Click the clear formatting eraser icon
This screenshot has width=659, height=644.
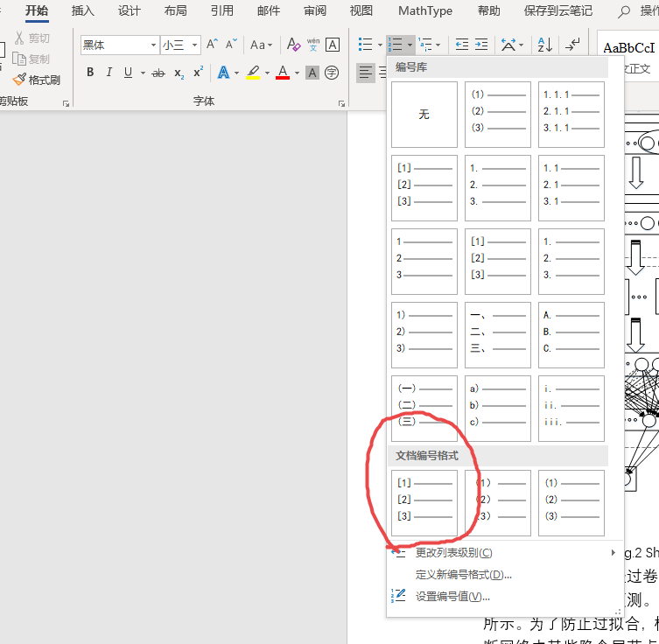coord(293,44)
